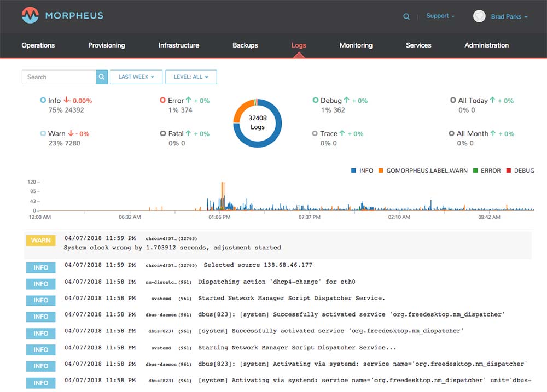Switch to the Monitoring tab
The width and height of the screenshot is (547, 392).
[x=356, y=45]
